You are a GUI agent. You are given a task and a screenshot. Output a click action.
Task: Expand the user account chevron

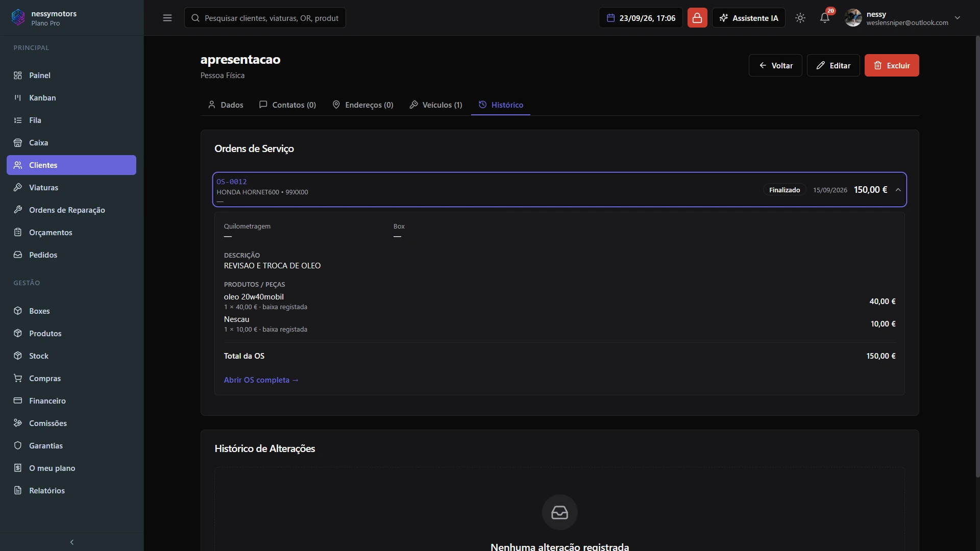pyautogui.click(x=958, y=18)
